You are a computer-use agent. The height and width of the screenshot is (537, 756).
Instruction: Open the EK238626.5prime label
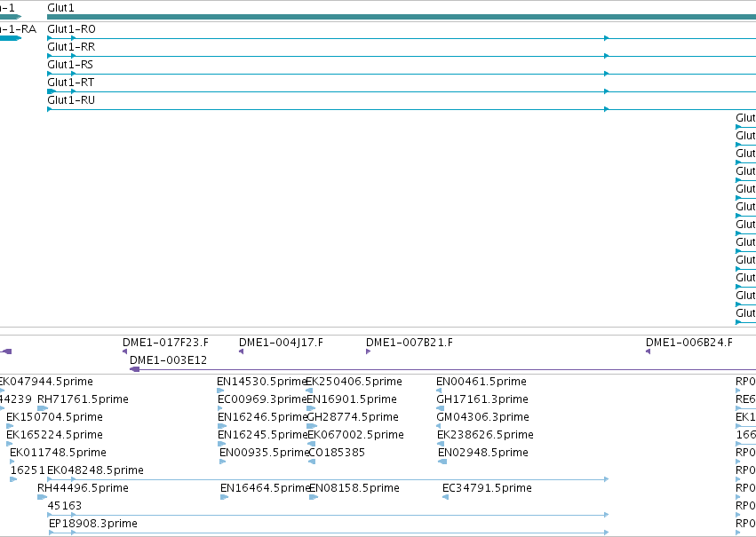coord(485,436)
